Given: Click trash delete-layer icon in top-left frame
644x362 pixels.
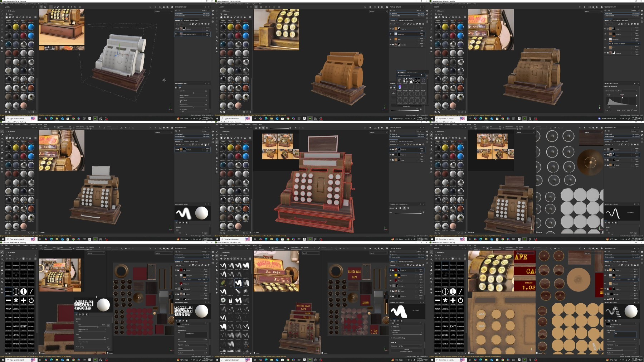Looking at the screenshot, I should 209,24.
